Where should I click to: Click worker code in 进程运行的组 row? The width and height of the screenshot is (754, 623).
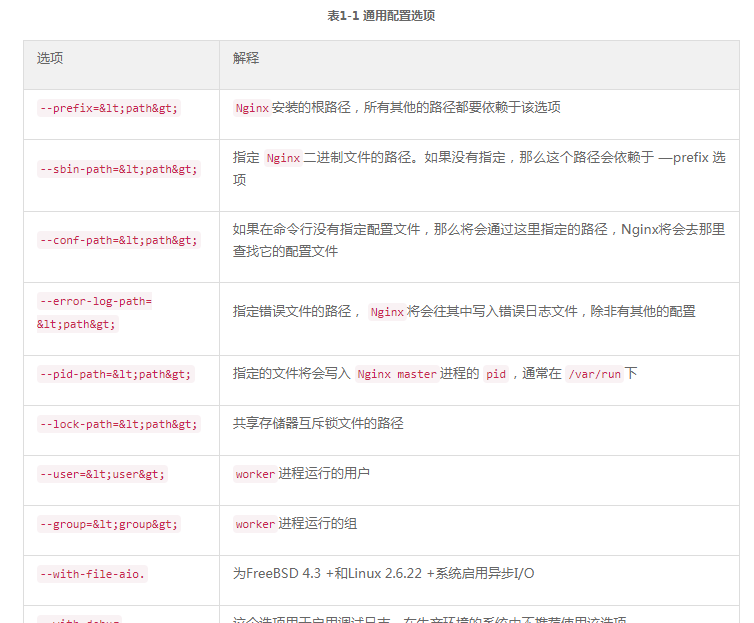click(255, 524)
